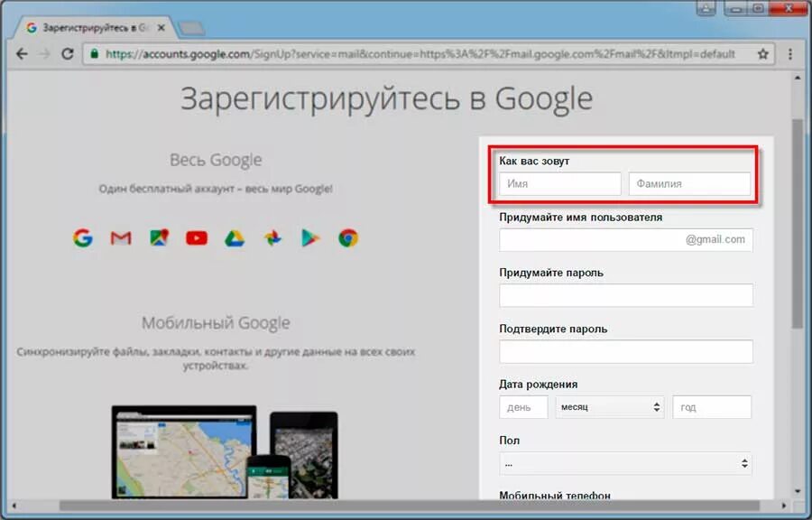Viewport: 812px width, 520px height.
Task: Click the horizontal scrollbar left arrow
Action: pos(14,506)
